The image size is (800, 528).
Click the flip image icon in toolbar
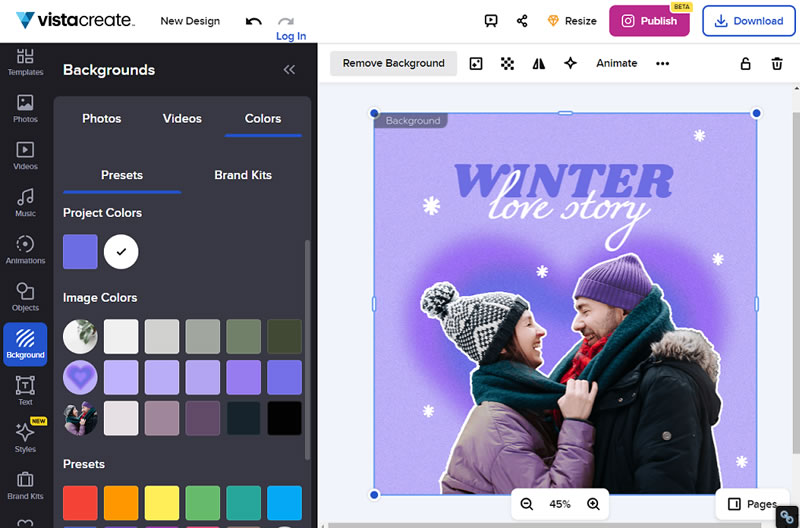point(539,63)
